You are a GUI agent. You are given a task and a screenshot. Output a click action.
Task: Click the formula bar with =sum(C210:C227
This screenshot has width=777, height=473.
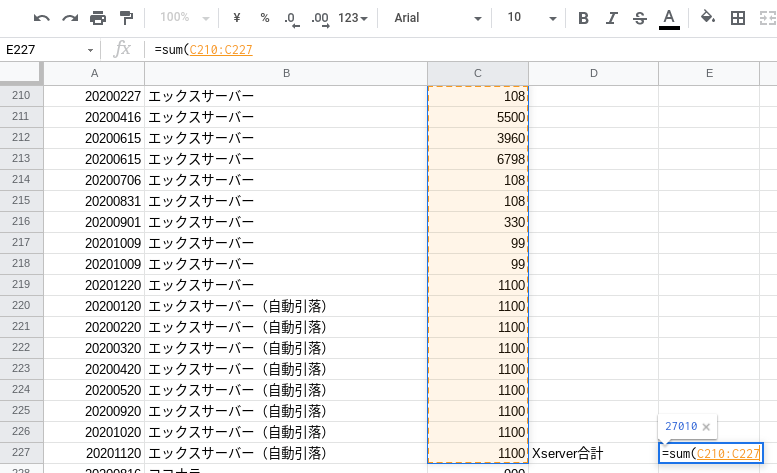(x=461, y=50)
